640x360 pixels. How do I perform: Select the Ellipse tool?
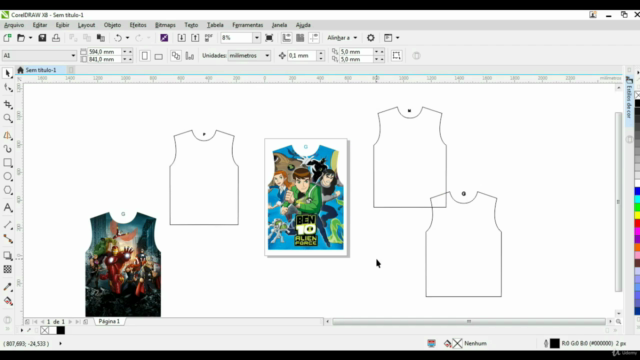(8, 176)
